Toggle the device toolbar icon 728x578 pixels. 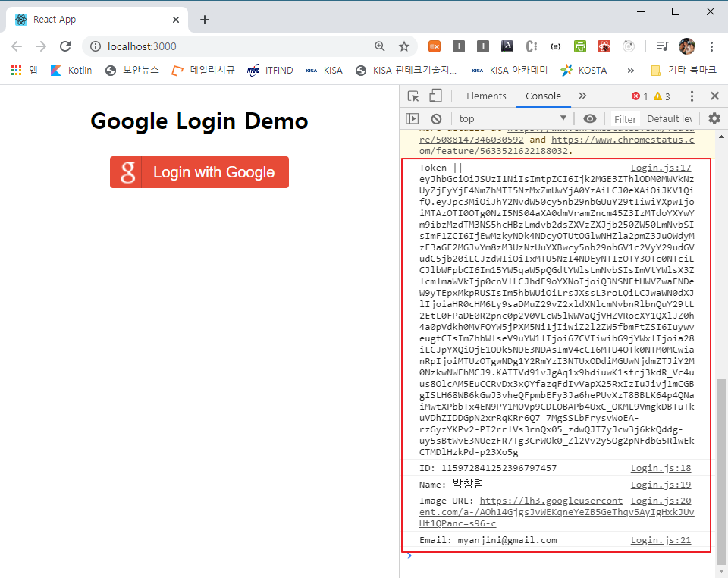(x=435, y=96)
